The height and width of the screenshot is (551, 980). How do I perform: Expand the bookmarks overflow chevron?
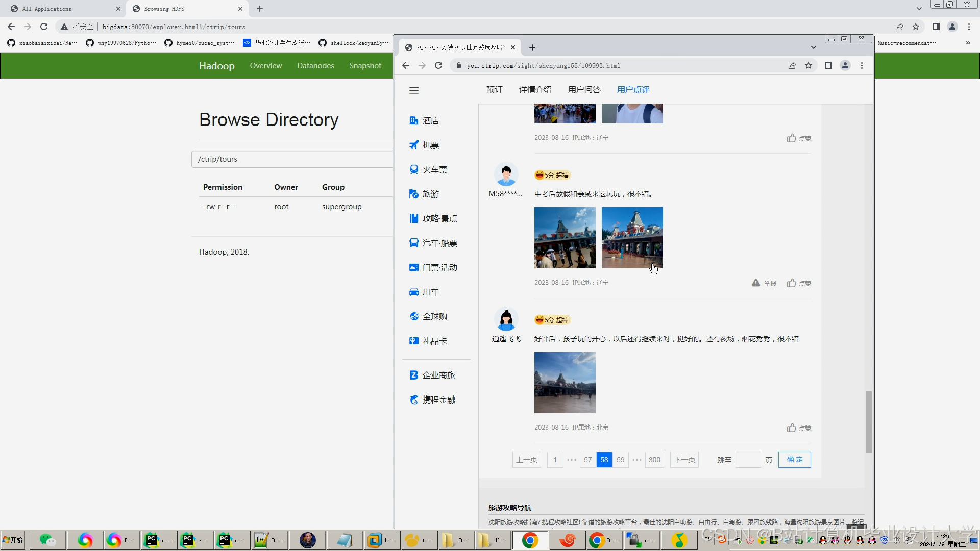[968, 43]
